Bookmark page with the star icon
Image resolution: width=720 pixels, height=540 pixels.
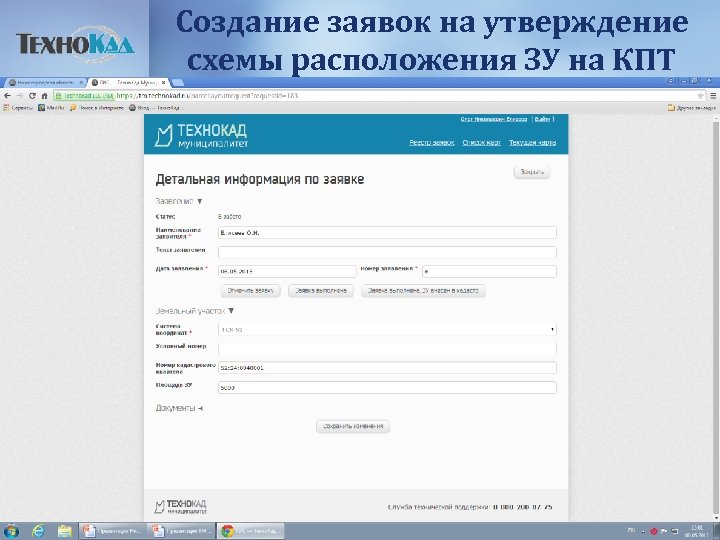[700, 96]
